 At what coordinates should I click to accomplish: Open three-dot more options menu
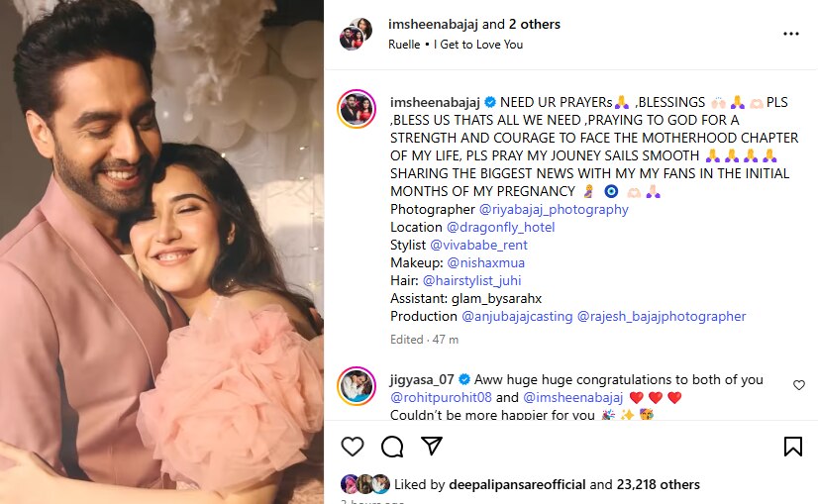coord(790,34)
